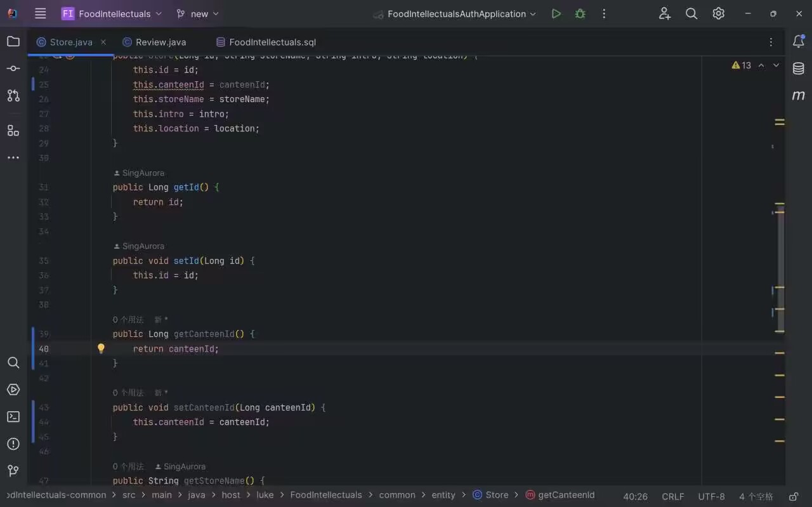Screen dimensions: 812x507
Task: Click author hint SingAurora above setId
Action: coord(138,246)
